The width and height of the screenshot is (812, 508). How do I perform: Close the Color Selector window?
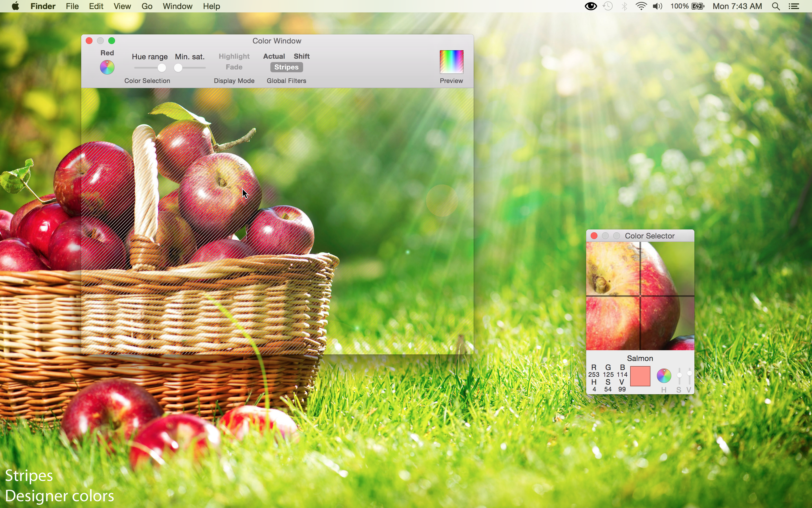pyautogui.click(x=594, y=236)
